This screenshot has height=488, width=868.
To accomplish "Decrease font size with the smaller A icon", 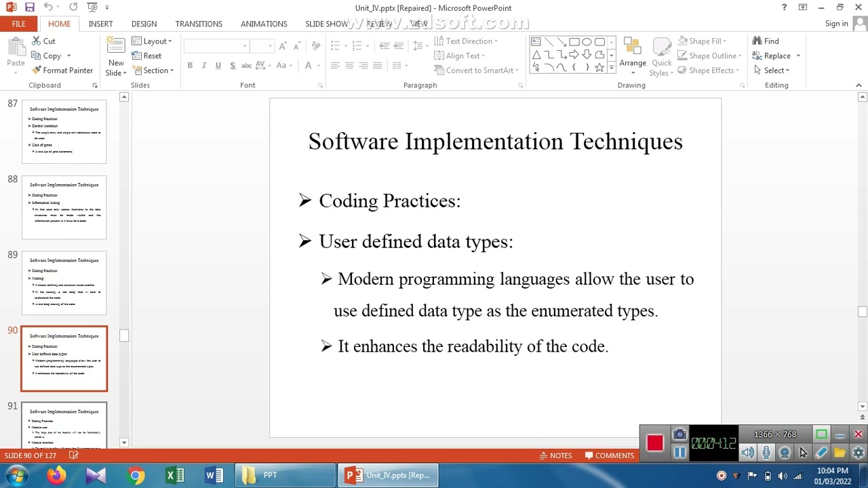I will (x=297, y=45).
